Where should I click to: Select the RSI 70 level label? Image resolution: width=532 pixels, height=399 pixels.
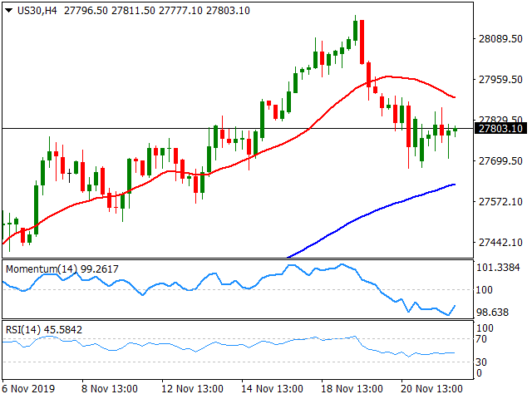pyautogui.click(x=481, y=339)
